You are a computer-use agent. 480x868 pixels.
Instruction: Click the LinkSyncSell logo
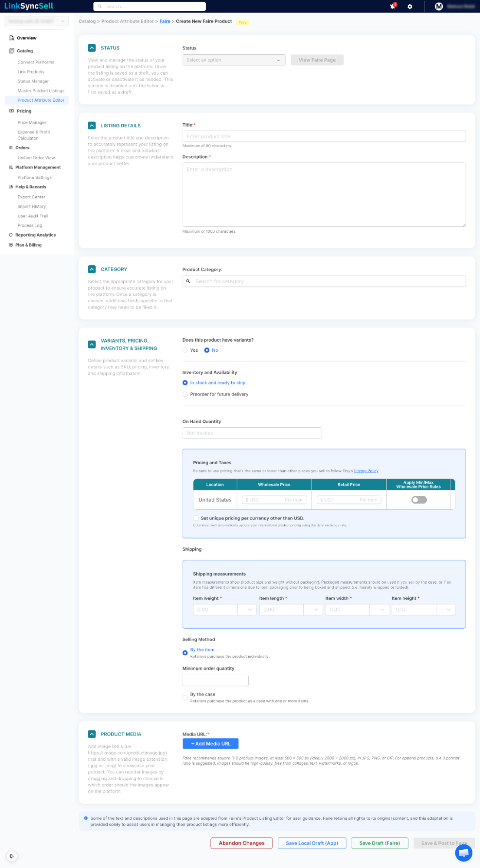click(x=29, y=6)
